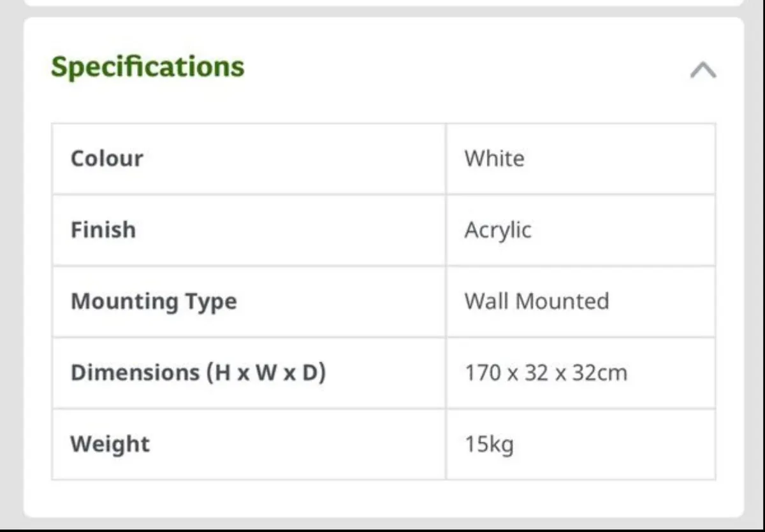Click the partially visible card above Specifications
765x532 pixels.
coord(382,3)
